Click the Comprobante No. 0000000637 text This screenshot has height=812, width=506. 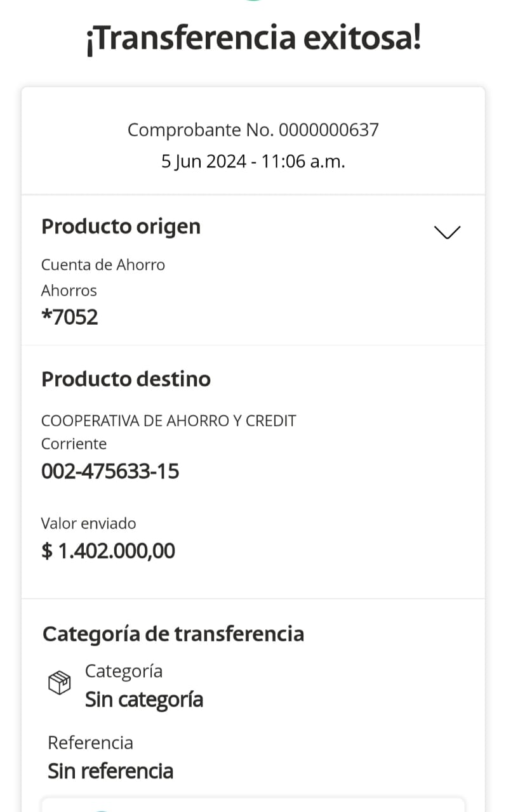point(253,130)
